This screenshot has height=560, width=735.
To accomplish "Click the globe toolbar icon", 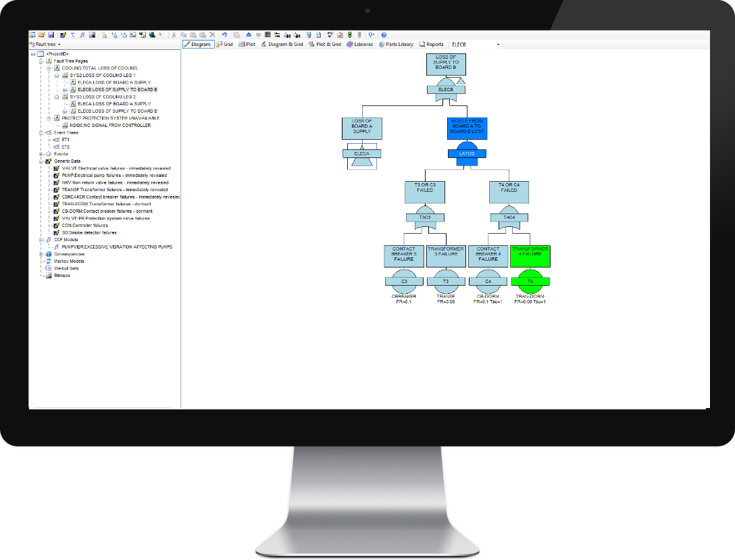I will [152, 34].
